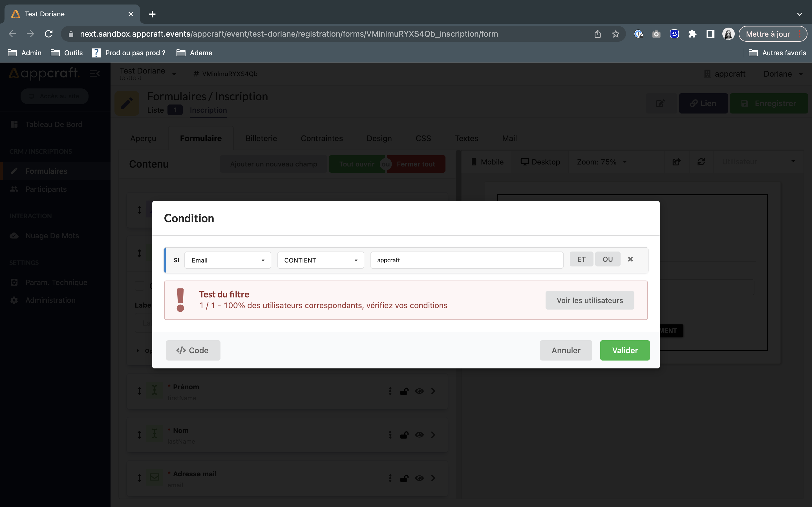Click the Code button icon
The width and height of the screenshot is (812, 507).
(181, 350)
